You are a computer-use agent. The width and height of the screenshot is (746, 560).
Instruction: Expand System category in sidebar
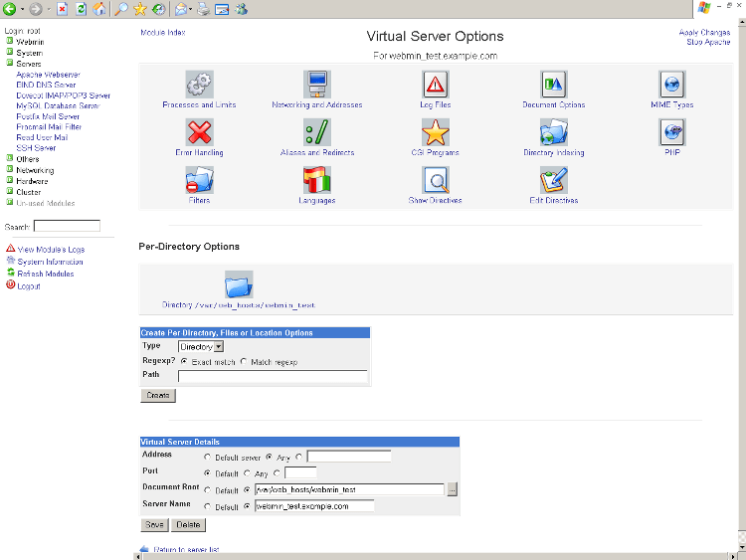[x=9, y=52]
